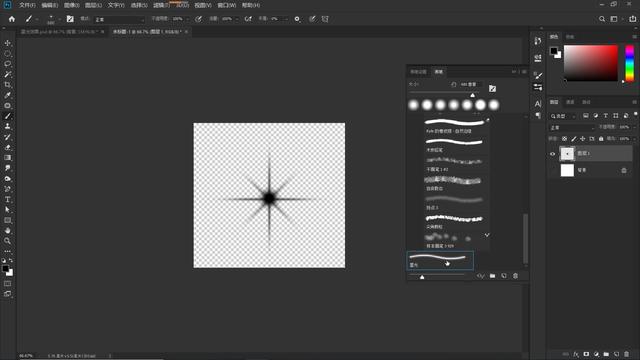Select the Magic Wand tool

click(7, 74)
